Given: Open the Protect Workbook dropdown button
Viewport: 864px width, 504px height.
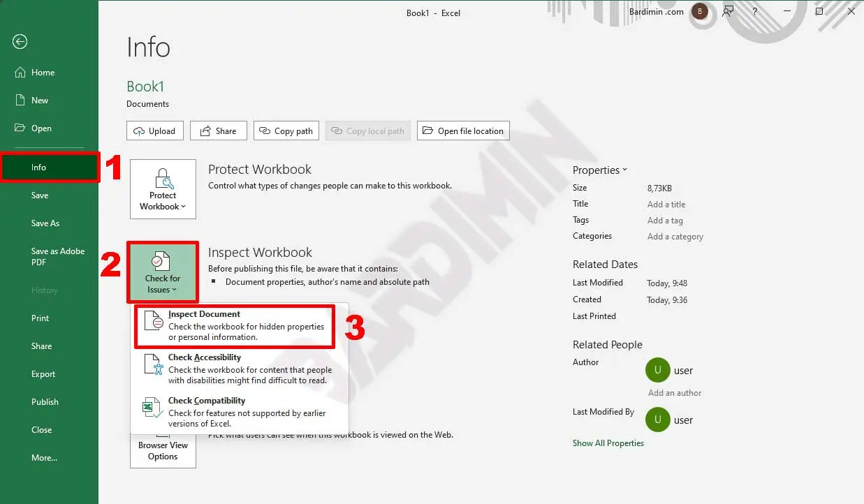Looking at the screenshot, I should click(x=163, y=189).
